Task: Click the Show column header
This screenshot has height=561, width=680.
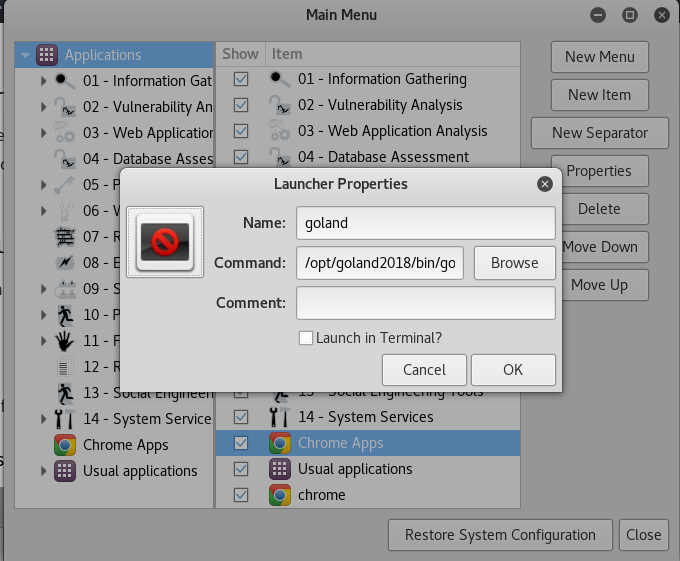Action: tap(240, 54)
